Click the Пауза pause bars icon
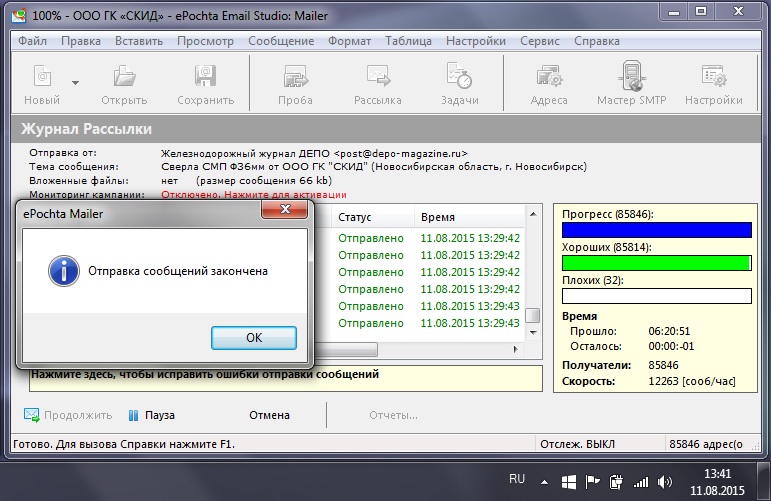 (x=133, y=415)
